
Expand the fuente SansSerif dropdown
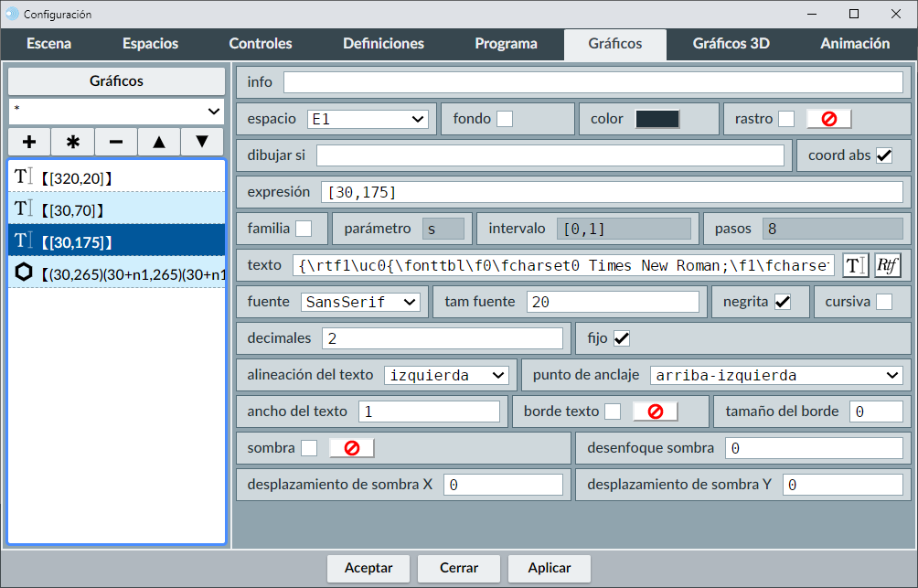click(x=359, y=302)
